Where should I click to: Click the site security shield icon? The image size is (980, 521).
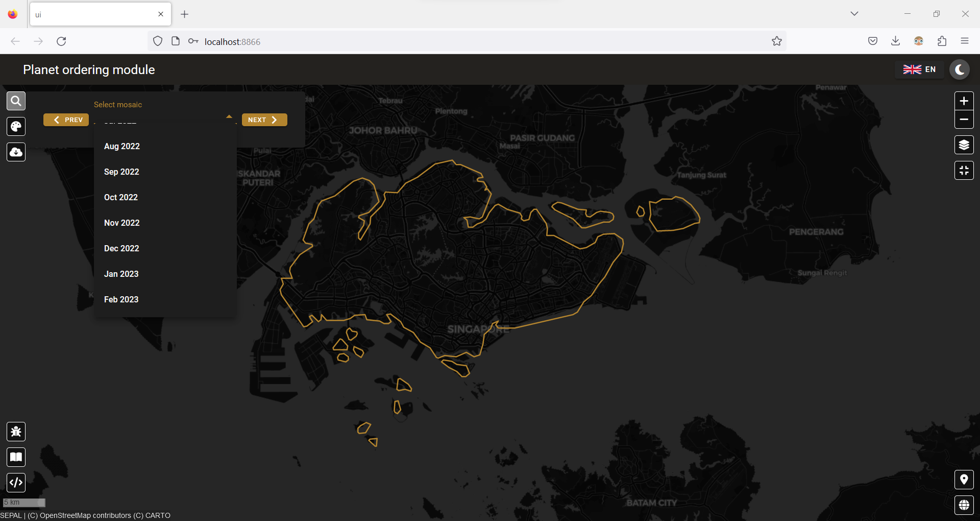pyautogui.click(x=158, y=41)
